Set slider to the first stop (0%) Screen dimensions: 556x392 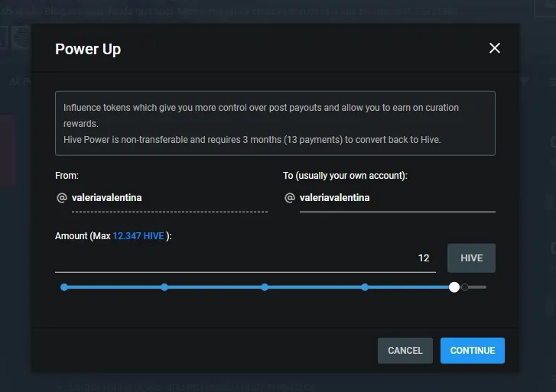pyautogui.click(x=64, y=287)
